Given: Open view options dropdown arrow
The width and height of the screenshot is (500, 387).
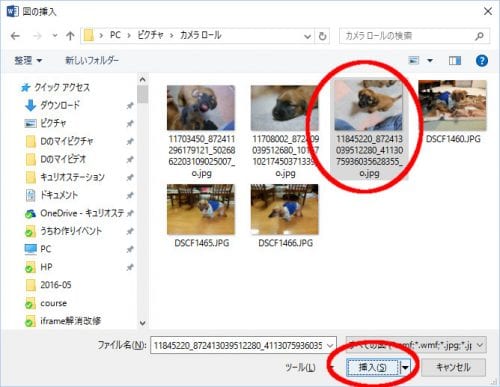Looking at the screenshot, I should [x=430, y=60].
